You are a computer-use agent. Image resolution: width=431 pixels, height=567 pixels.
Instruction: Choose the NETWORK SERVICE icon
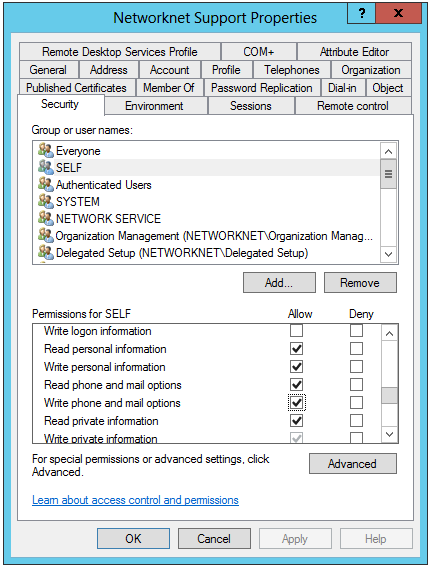(46, 218)
